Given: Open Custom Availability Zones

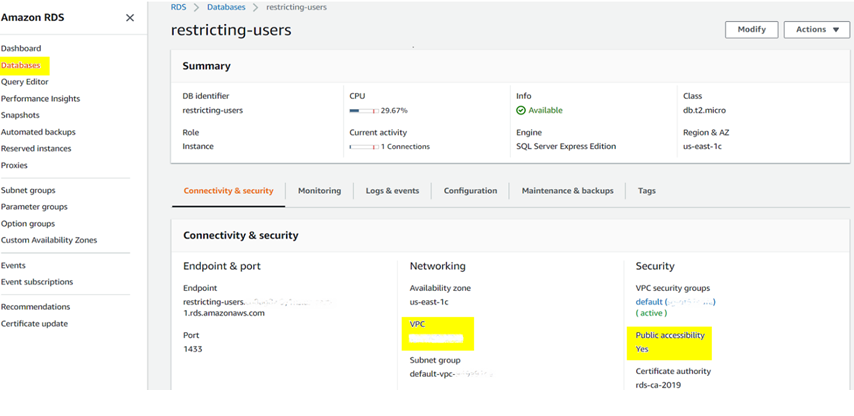Looking at the screenshot, I should [49, 240].
